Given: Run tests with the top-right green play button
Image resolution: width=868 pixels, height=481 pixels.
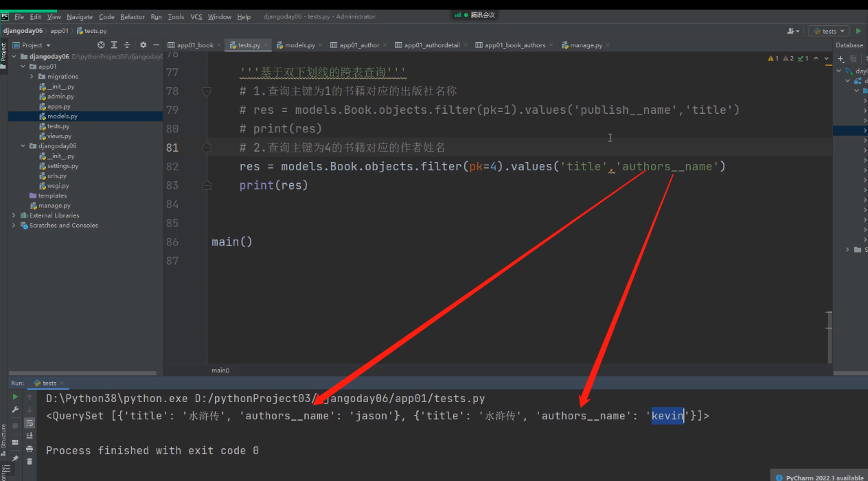Looking at the screenshot, I should pyautogui.click(x=858, y=31).
